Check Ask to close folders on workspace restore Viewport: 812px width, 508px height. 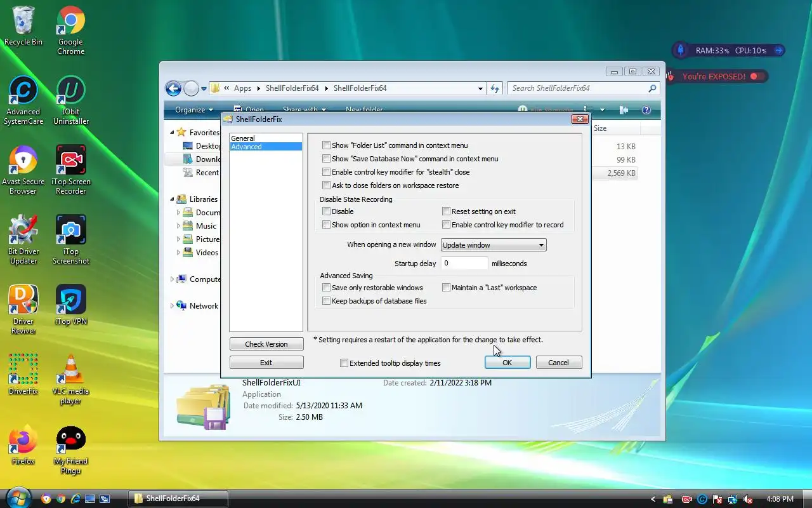click(x=326, y=185)
